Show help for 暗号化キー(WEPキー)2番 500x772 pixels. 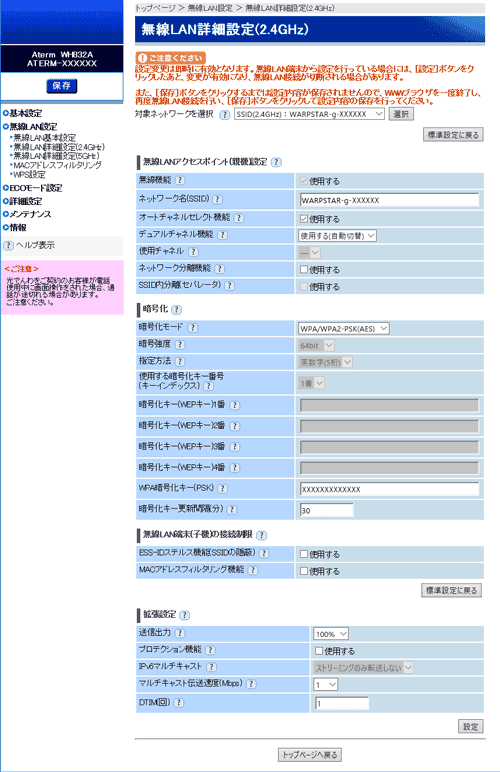pos(234,426)
